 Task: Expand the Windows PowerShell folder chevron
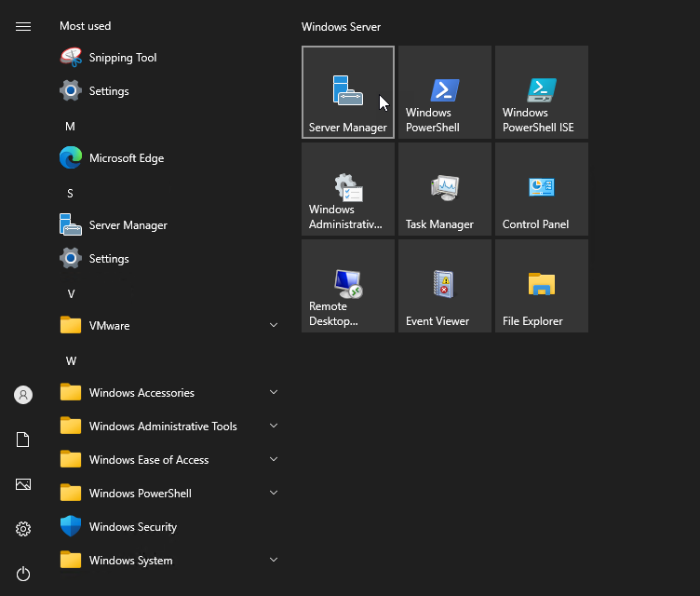(x=274, y=493)
